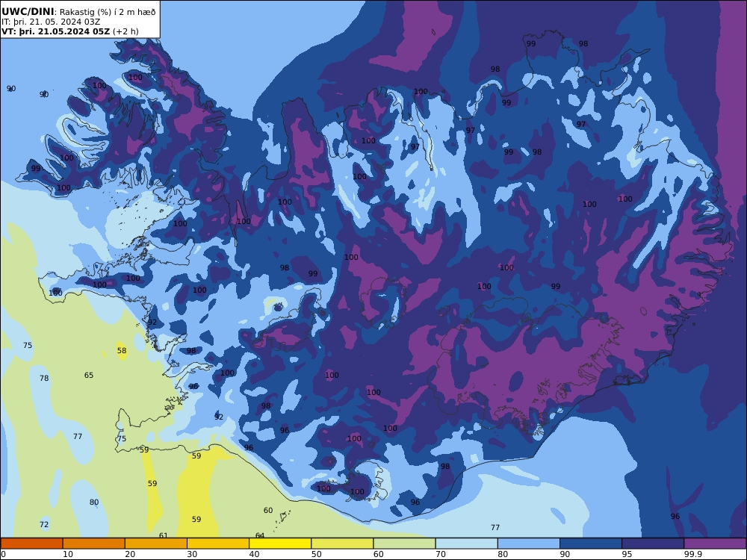Click the legend tick label '10'
Viewport: 747px width, 560px height.
coord(68,554)
